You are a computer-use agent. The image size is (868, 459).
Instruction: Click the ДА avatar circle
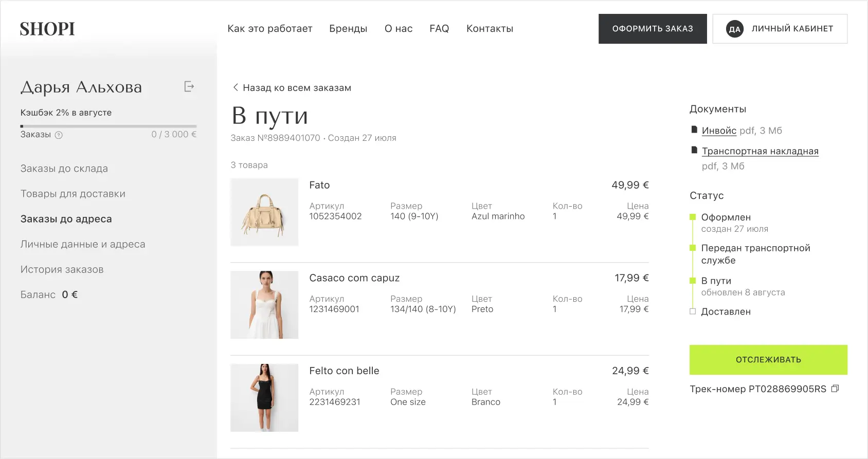pyautogui.click(x=734, y=29)
